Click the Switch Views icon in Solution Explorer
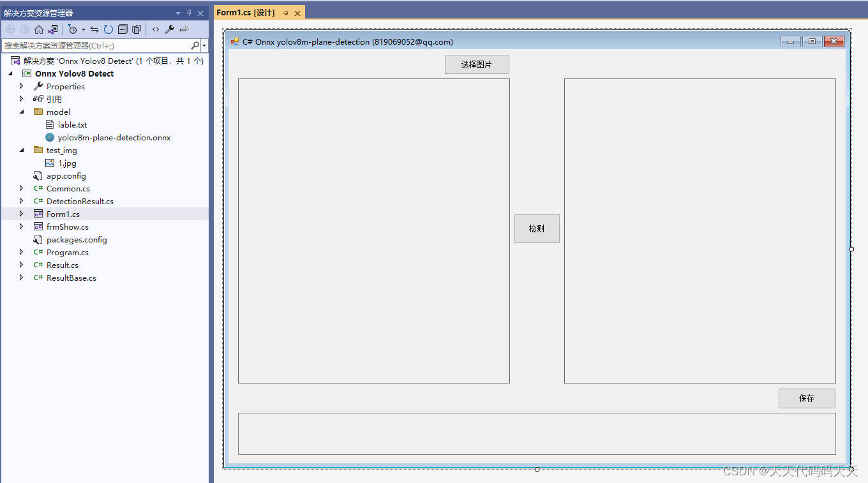 [x=54, y=29]
